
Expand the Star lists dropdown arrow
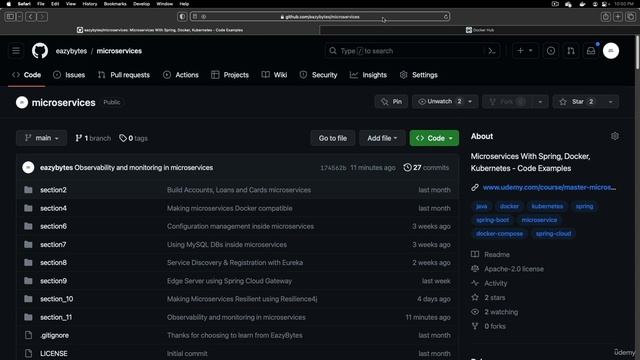pos(611,102)
